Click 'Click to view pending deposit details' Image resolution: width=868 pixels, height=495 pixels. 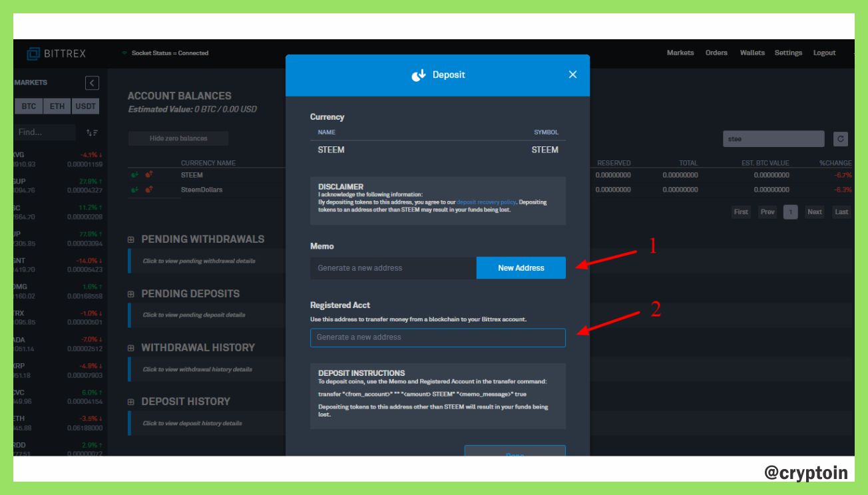point(194,315)
